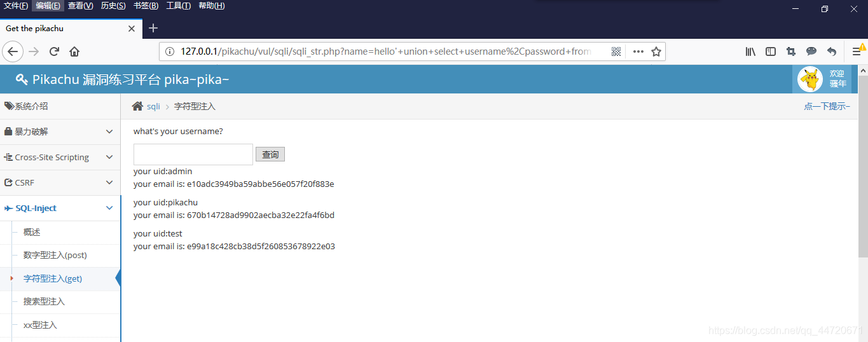Click the 字符型注入 breadcrumb text
Image resolution: width=868 pixels, height=342 pixels.
pos(195,106)
